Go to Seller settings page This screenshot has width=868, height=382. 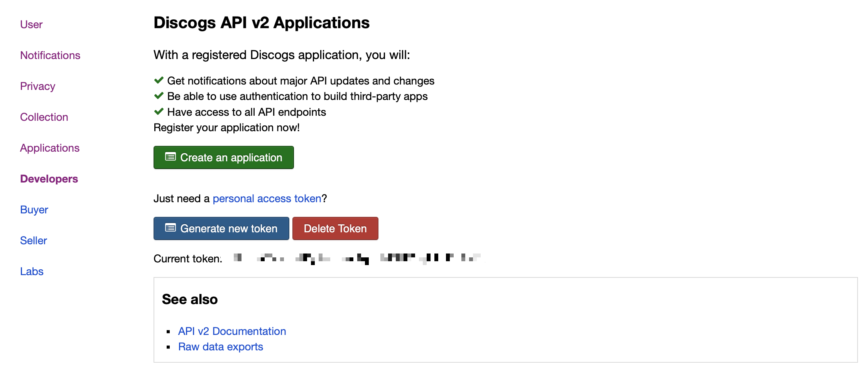tap(34, 240)
